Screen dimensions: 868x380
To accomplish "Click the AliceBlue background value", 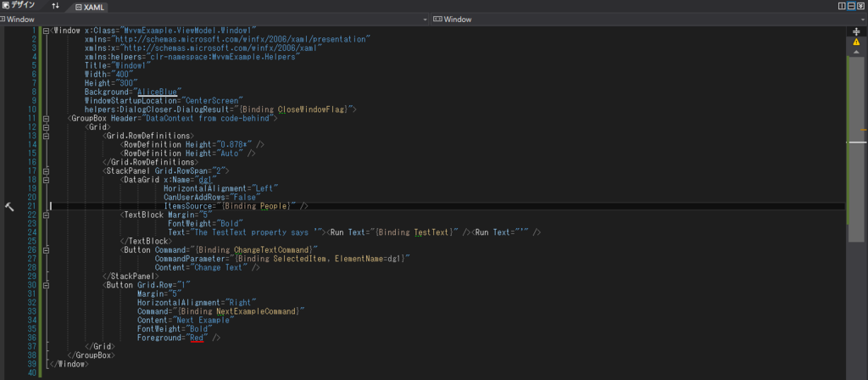I will pos(157,92).
